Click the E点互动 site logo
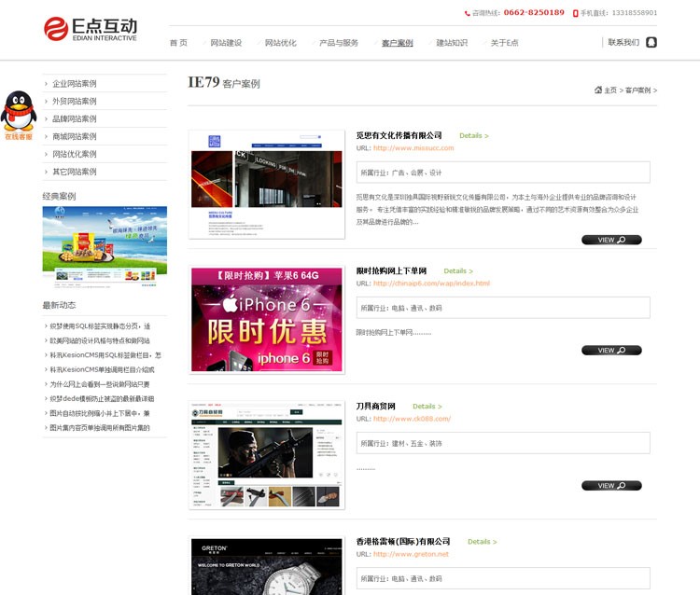 [91, 29]
